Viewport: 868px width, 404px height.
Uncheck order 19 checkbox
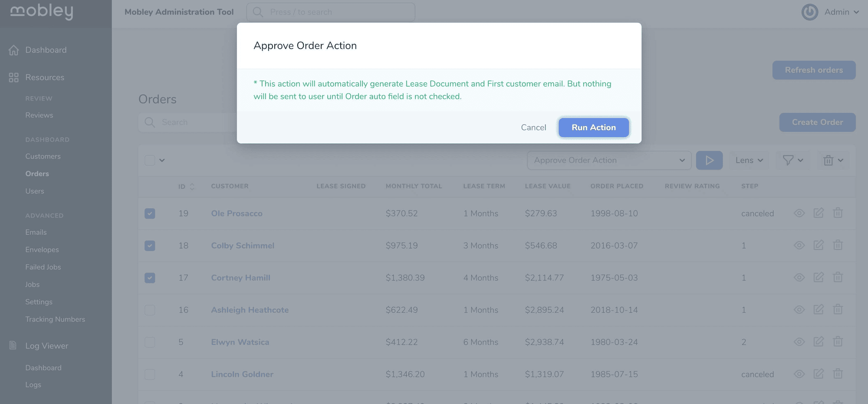tap(150, 213)
